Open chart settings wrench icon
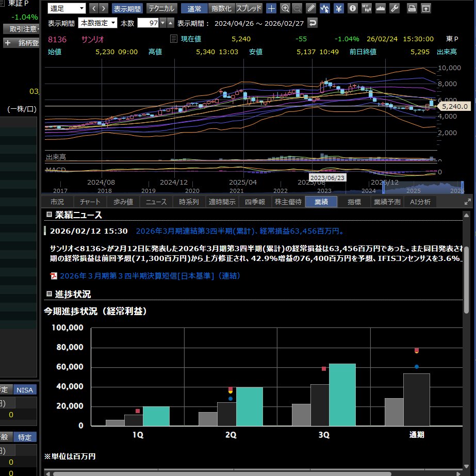This screenshot has height=476, width=476. tap(395, 8)
